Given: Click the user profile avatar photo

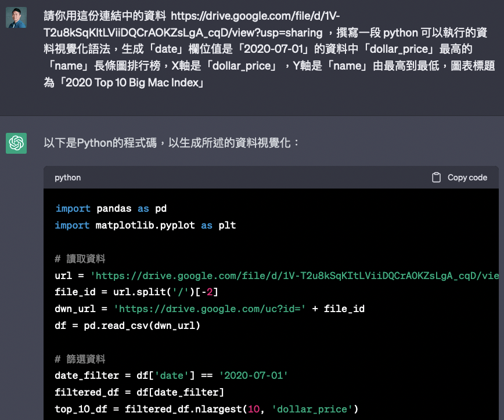Looking at the screenshot, I should click(x=16, y=17).
